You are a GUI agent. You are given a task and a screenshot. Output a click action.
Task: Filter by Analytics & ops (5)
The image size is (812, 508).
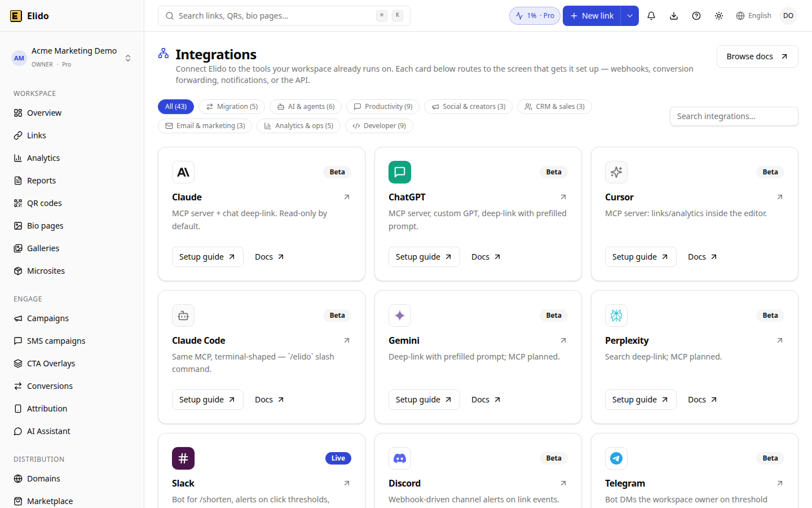[299, 126]
